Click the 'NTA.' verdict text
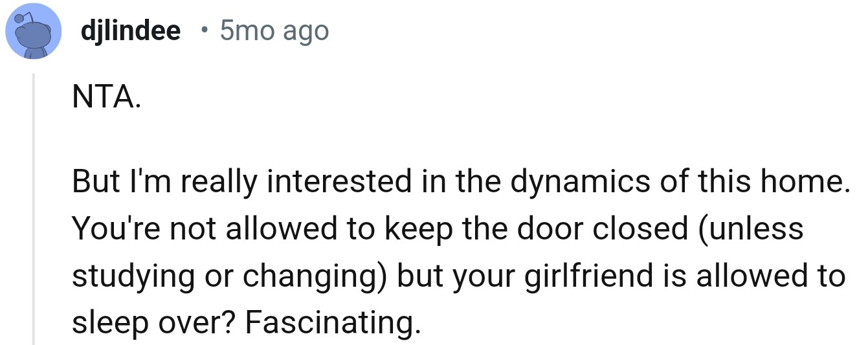Image resolution: width=868 pixels, height=345 pixels. (x=106, y=99)
